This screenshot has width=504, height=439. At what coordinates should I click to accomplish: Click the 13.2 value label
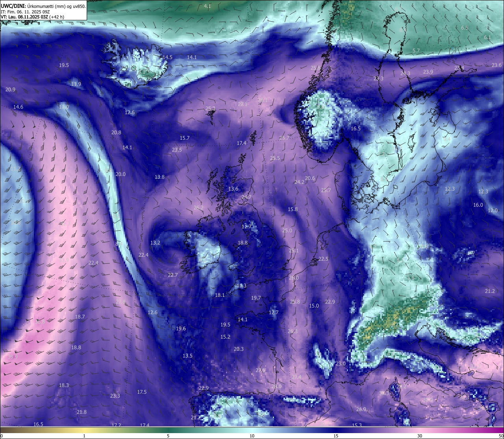pyautogui.click(x=156, y=243)
